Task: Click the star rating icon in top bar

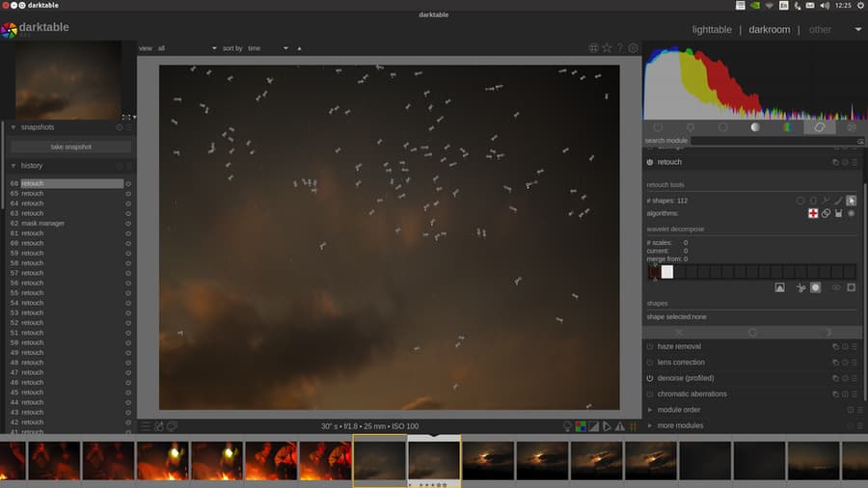Action: [x=607, y=48]
